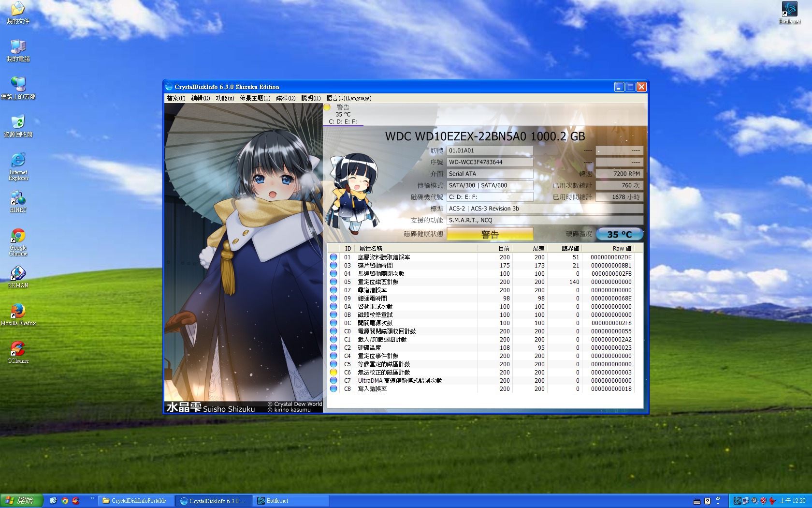The height and width of the screenshot is (508, 812).
Task: Click the Crystal Dew World copyright link
Action: [x=295, y=404]
